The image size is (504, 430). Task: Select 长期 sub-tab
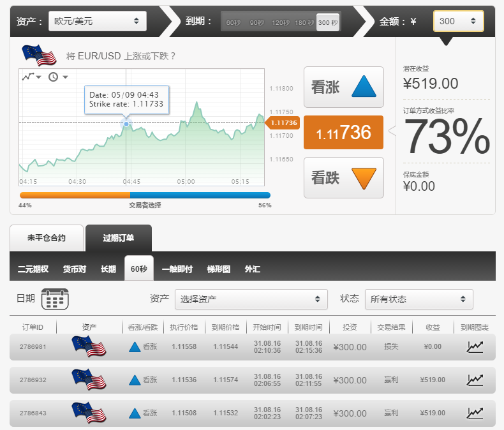(108, 269)
